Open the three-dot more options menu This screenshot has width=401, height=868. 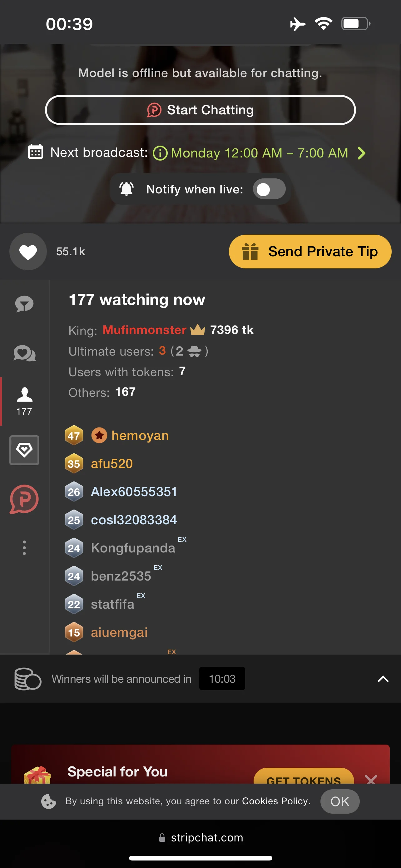(24, 547)
